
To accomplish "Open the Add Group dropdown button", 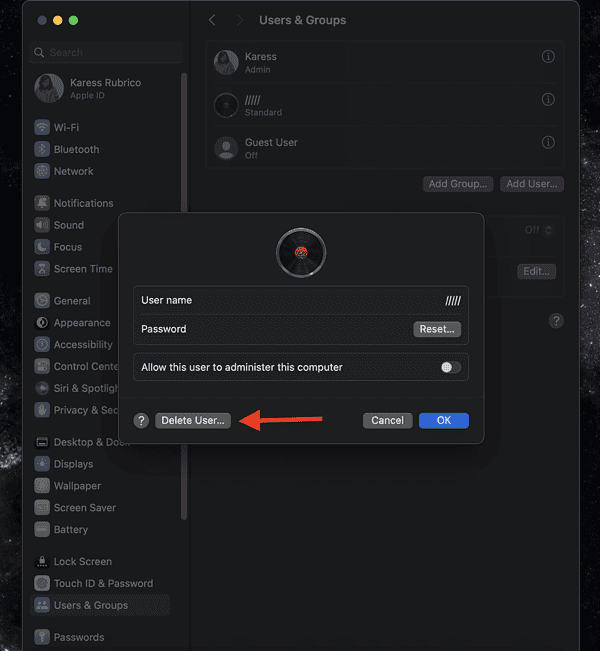I will pyautogui.click(x=458, y=184).
